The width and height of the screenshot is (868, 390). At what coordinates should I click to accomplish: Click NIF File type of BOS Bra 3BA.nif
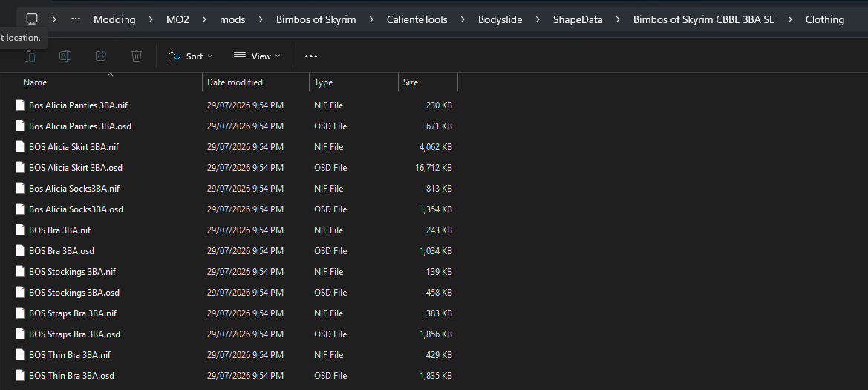pos(329,230)
